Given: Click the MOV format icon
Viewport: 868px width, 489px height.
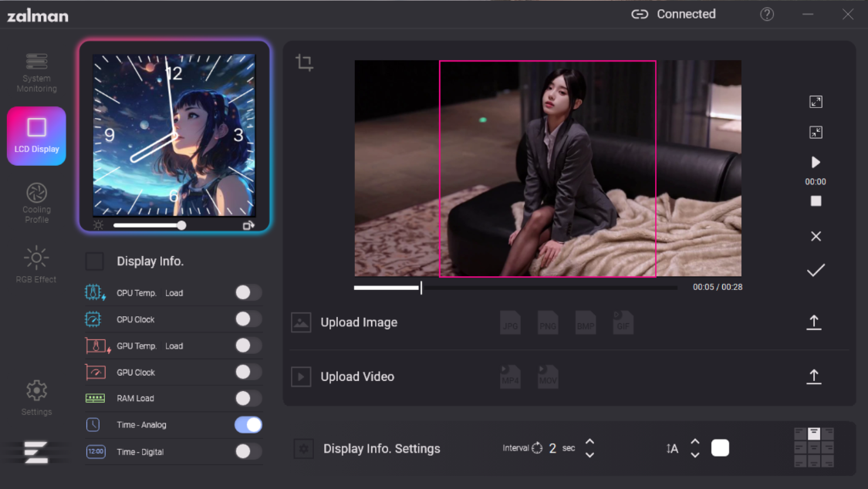Looking at the screenshot, I should pos(548,376).
